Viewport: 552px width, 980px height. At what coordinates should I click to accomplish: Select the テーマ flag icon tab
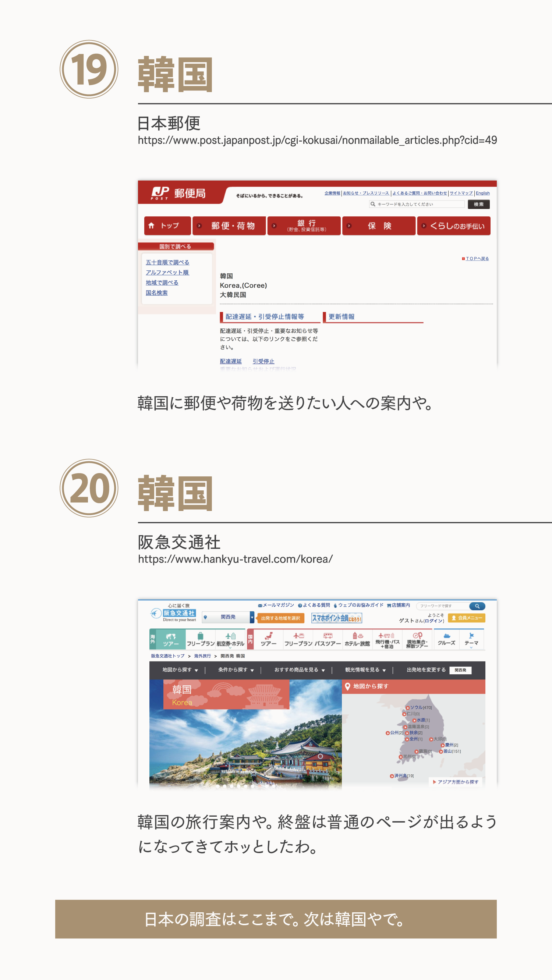tap(471, 639)
